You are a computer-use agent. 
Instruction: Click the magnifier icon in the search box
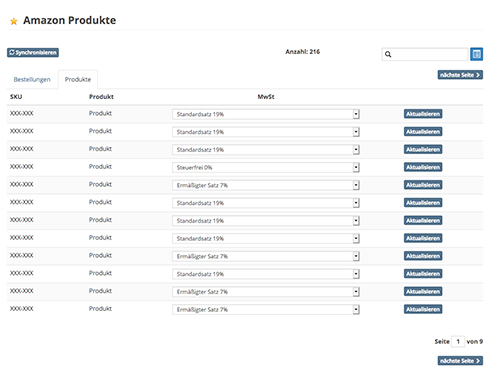point(388,54)
